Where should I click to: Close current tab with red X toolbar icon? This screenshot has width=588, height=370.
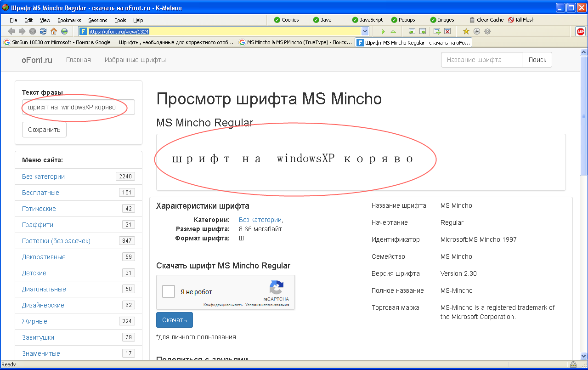tap(447, 31)
